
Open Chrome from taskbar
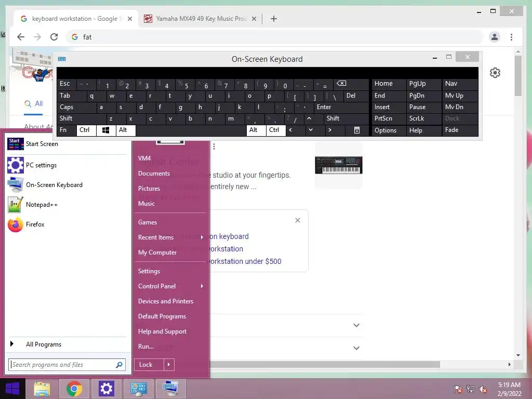(74, 389)
